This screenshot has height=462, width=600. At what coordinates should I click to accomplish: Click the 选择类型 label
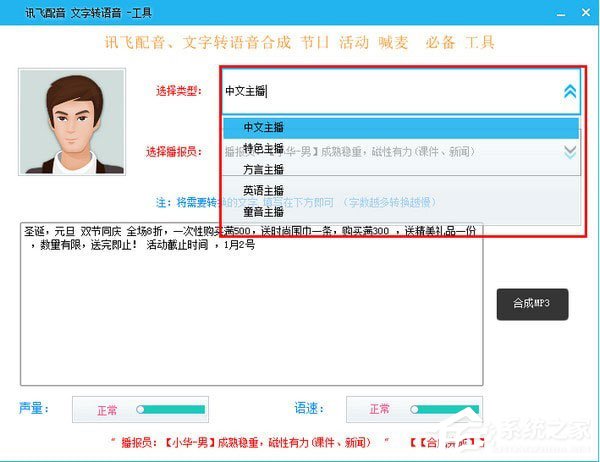pyautogui.click(x=179, y=91)
